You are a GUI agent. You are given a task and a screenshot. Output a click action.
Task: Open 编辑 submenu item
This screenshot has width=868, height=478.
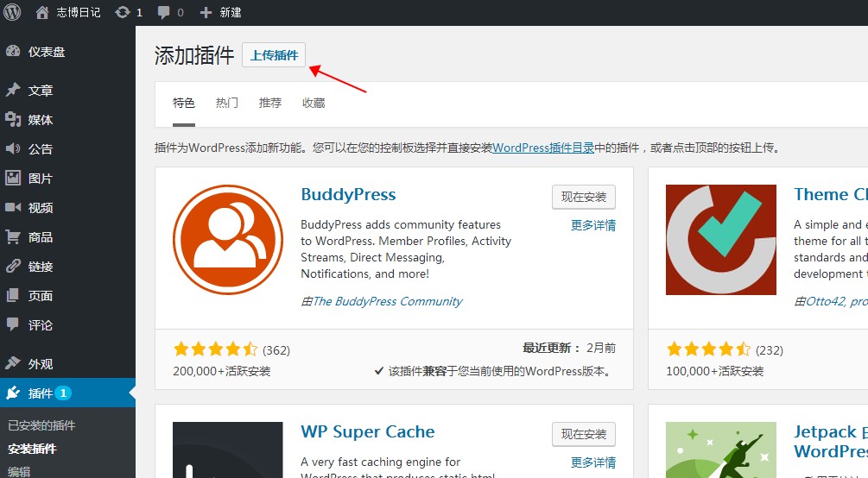(x=19, y=471)
